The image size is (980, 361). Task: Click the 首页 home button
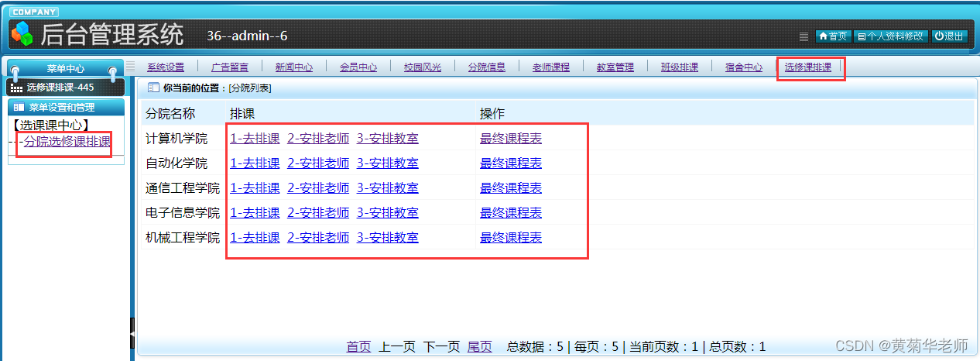[833, 36]
